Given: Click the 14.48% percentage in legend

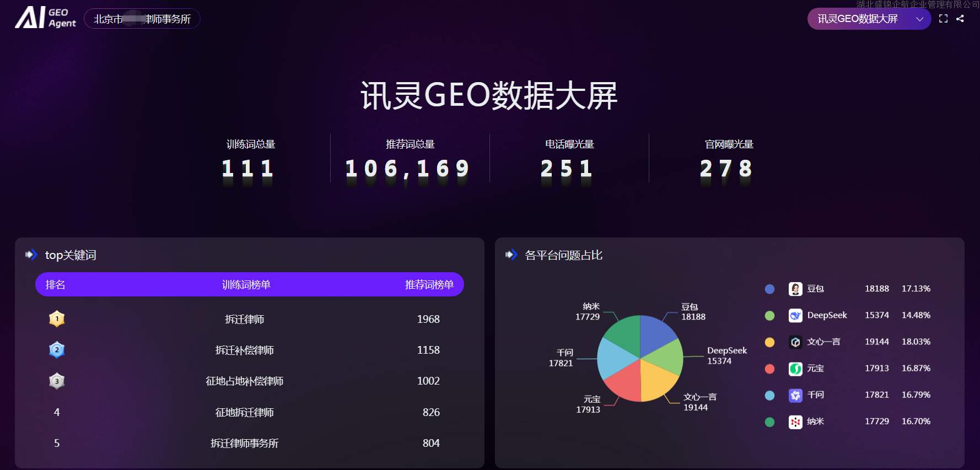Looking at the screenshot, I should pos(916,315).
